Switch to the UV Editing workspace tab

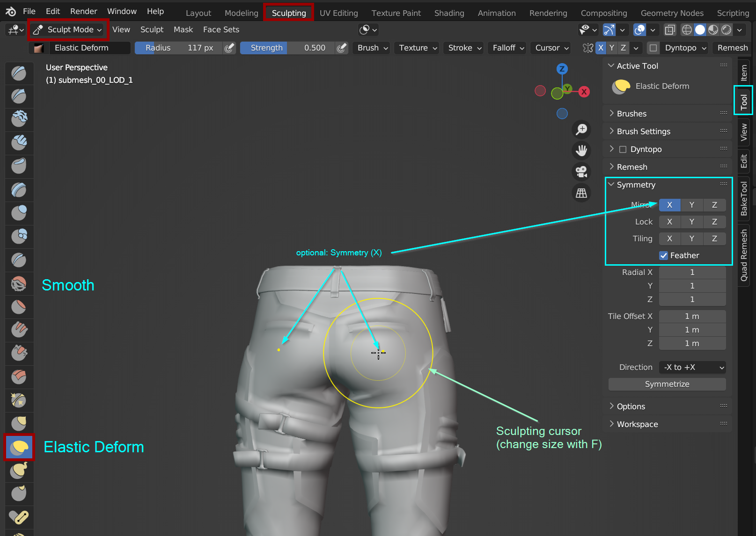pyautogui.click(x=338, y=13)
